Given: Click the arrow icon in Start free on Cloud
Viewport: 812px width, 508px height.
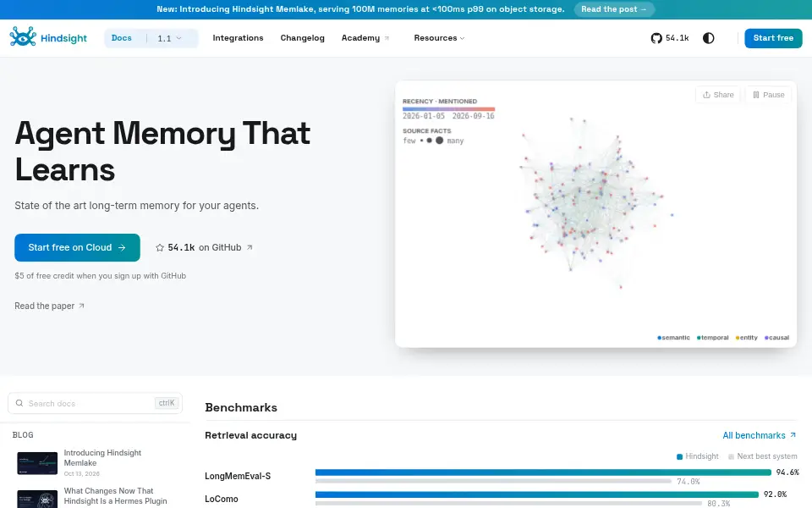Looking at the screenshot, I should pos(122,248).
